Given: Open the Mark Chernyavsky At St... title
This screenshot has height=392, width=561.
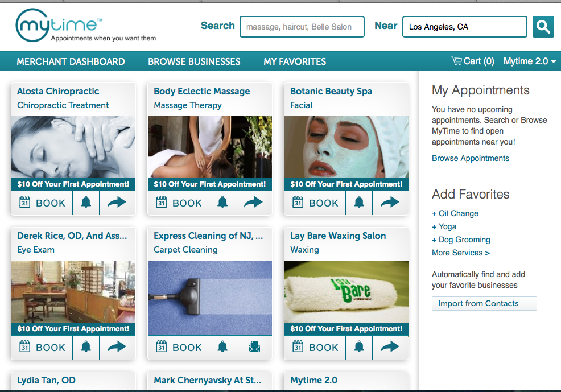Looking at the screenshot, I should (x=208, y=380).
